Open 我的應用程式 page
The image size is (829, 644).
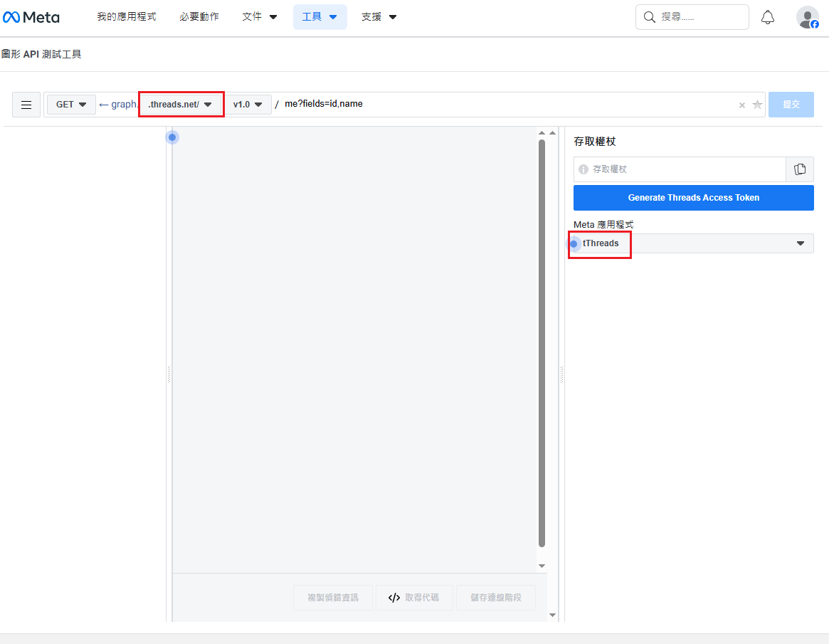point(127,17)
